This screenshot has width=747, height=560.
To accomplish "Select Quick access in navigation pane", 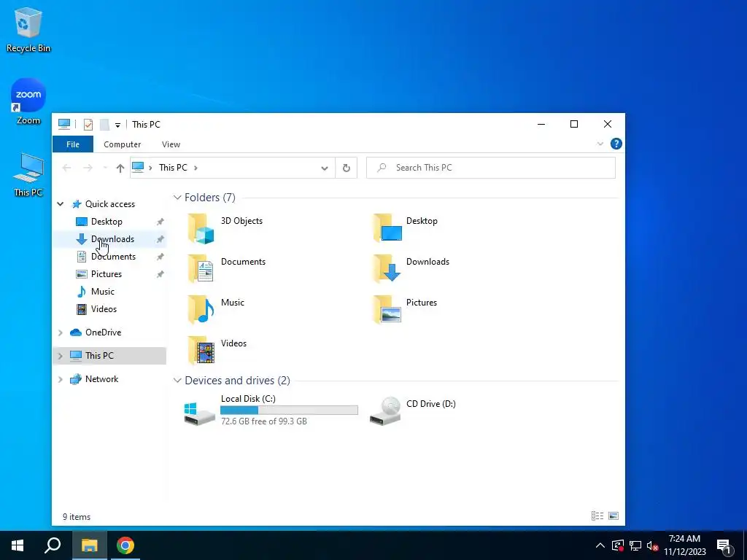I will (x=109, y=204).
